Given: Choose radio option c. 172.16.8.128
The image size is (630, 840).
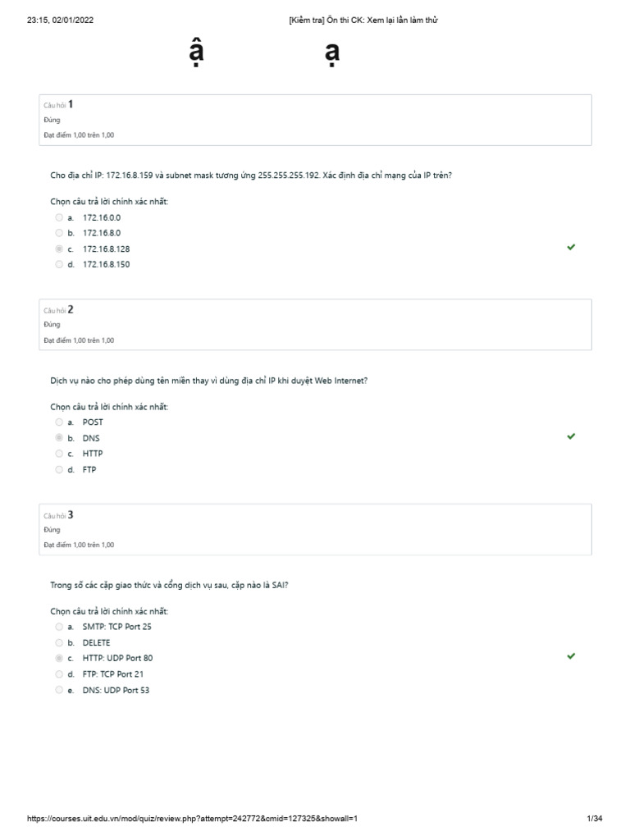Looking at the screenshot, I should point(59,249).
